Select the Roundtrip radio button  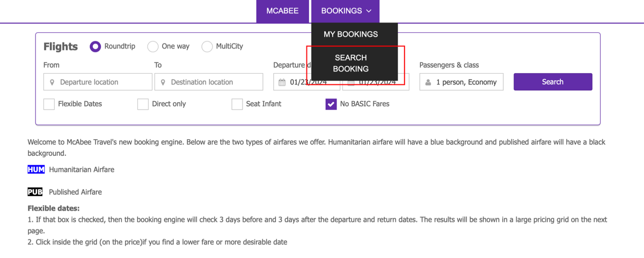pos(96,47)
